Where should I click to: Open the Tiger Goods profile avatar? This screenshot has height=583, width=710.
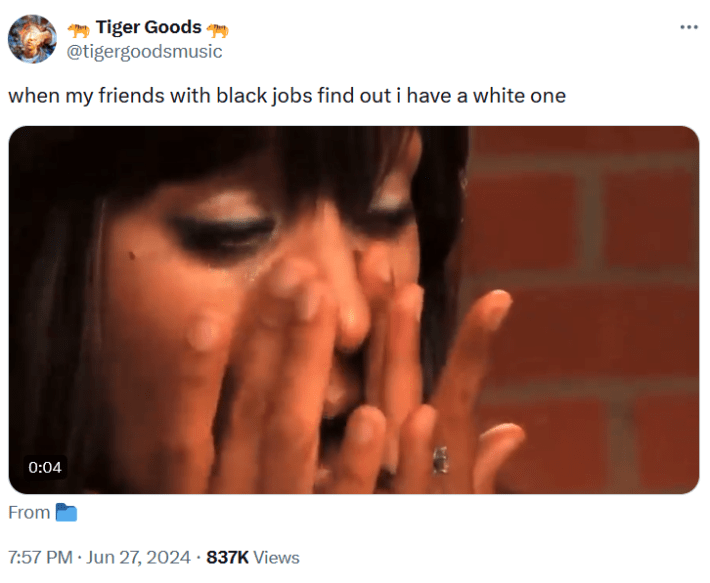pyautogui.click(x=32, y=39)
